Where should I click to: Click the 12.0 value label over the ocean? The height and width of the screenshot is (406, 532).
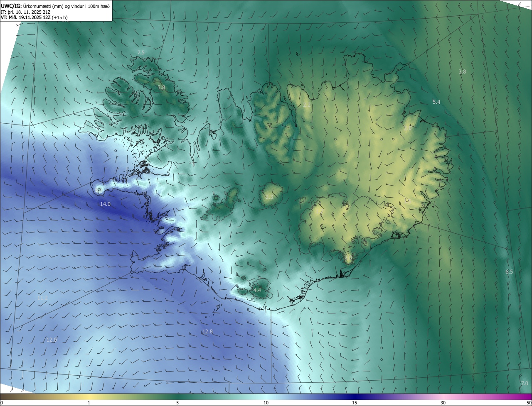pos(52,340)
